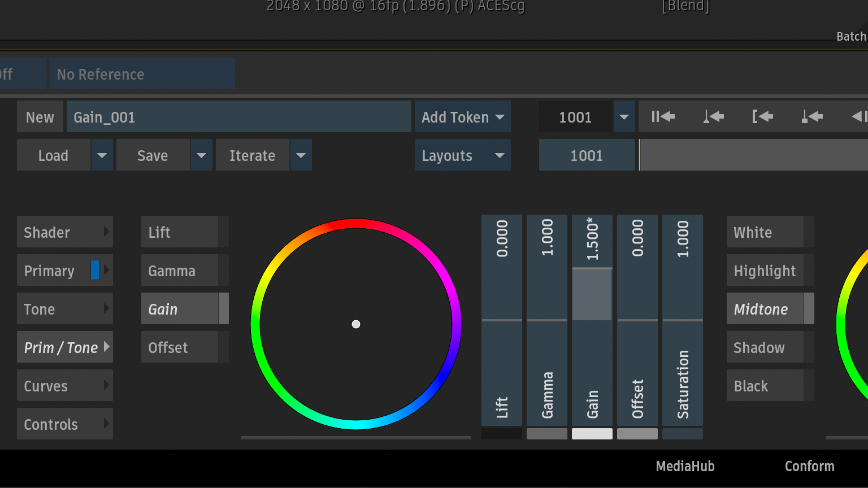Click the 1001 start field beside the timeline bar
The width and height of the screenshot is (868, 488).
coord(587,155)
